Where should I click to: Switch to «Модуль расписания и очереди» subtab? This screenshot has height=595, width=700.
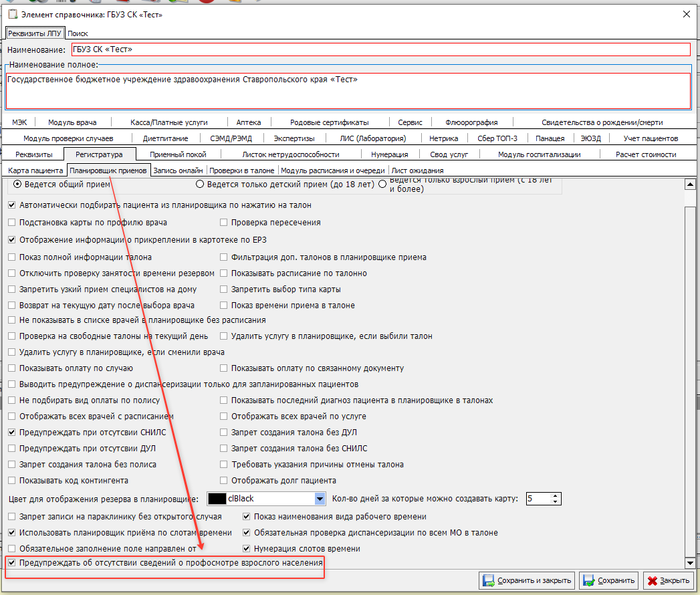[x=332, y=170]
